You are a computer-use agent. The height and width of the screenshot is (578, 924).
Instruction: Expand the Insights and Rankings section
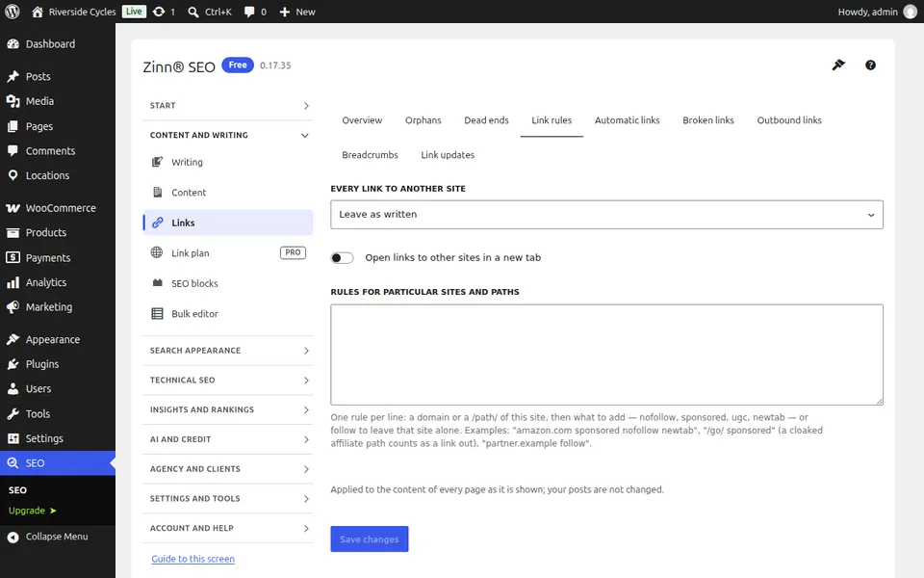(228, 409)
